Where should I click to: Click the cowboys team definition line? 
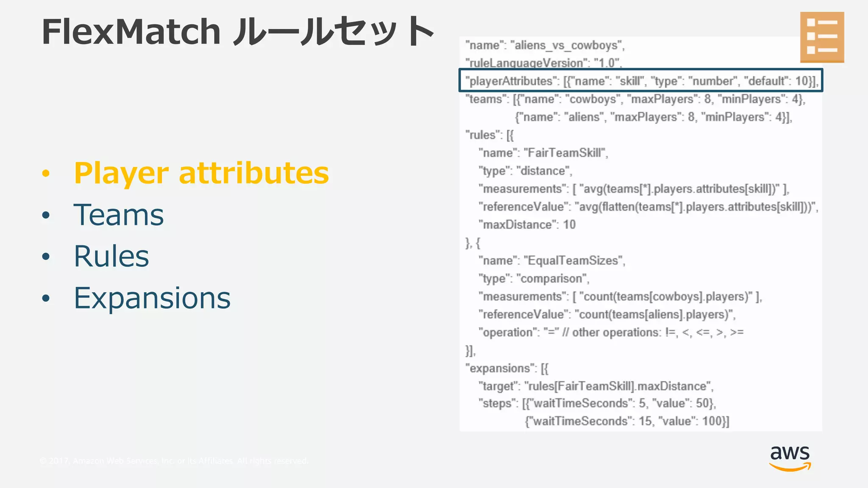635,99
